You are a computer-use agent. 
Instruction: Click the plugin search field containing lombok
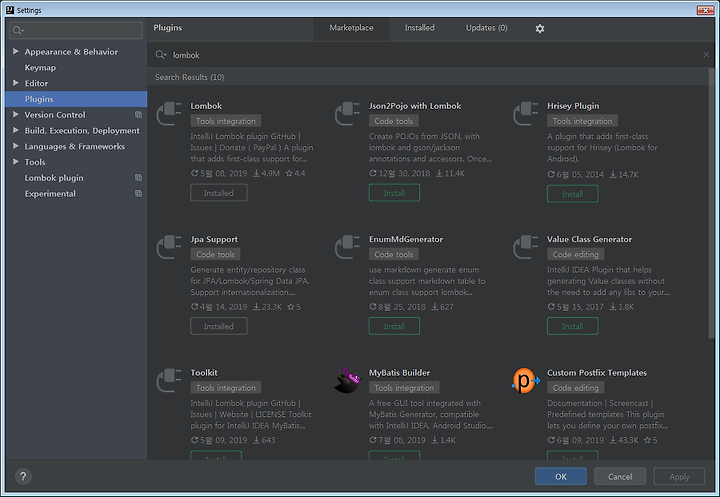coord(432,55)
